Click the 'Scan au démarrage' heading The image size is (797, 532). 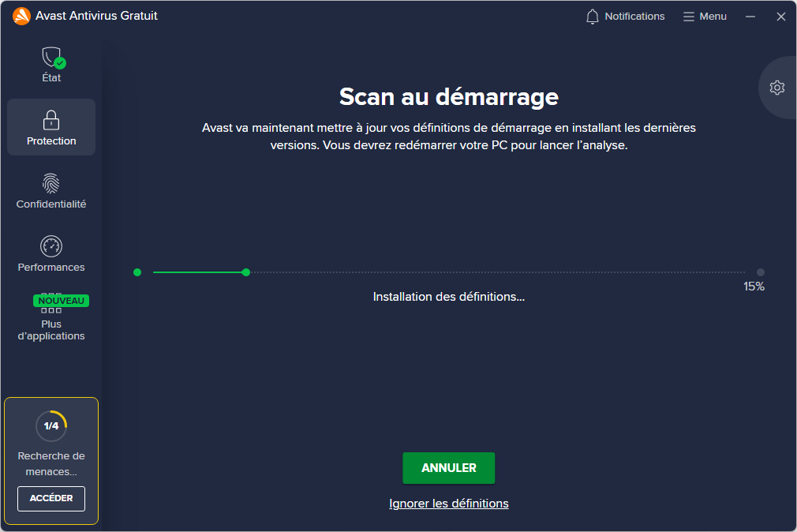pos(448,96)
